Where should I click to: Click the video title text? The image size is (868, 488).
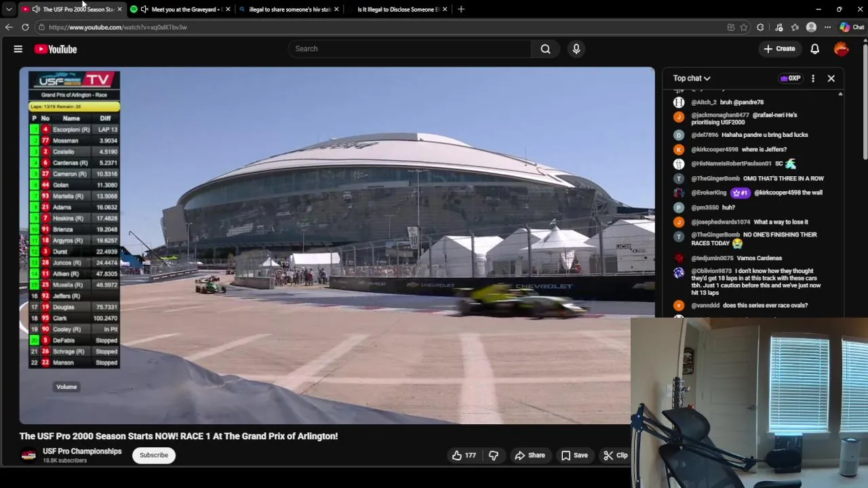coord(178,436)
